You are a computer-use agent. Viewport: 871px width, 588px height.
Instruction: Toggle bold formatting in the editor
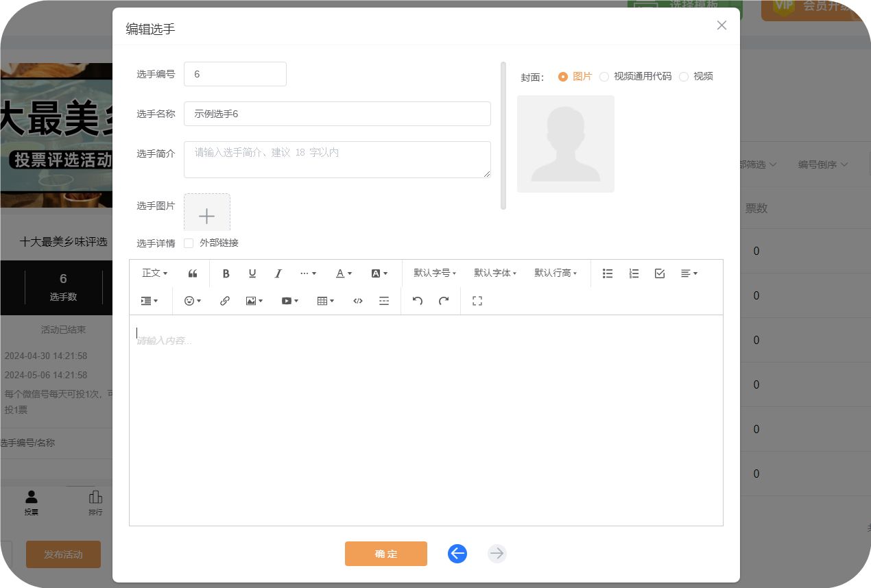click(226, 273)
